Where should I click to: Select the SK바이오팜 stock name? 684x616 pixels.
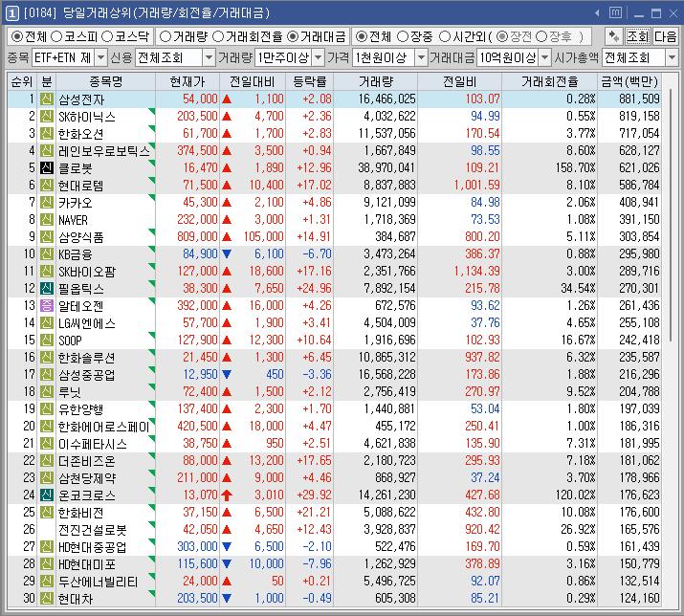click(x=87, y=272)
